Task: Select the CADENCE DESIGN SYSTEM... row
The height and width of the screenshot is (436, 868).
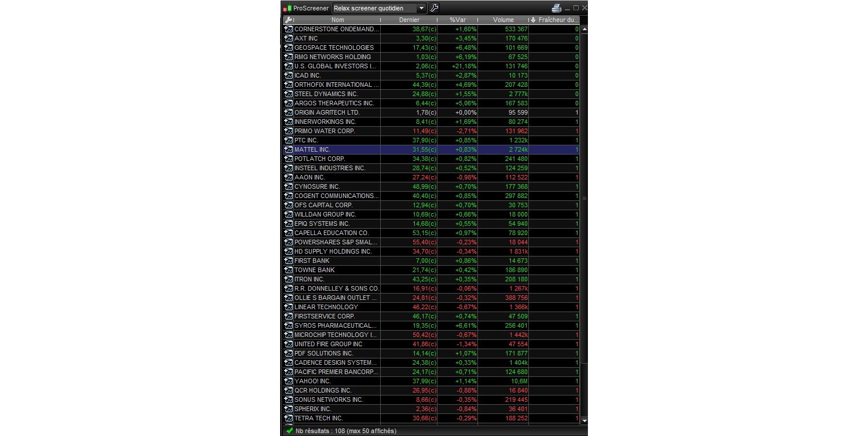Action: pos(432,362)
